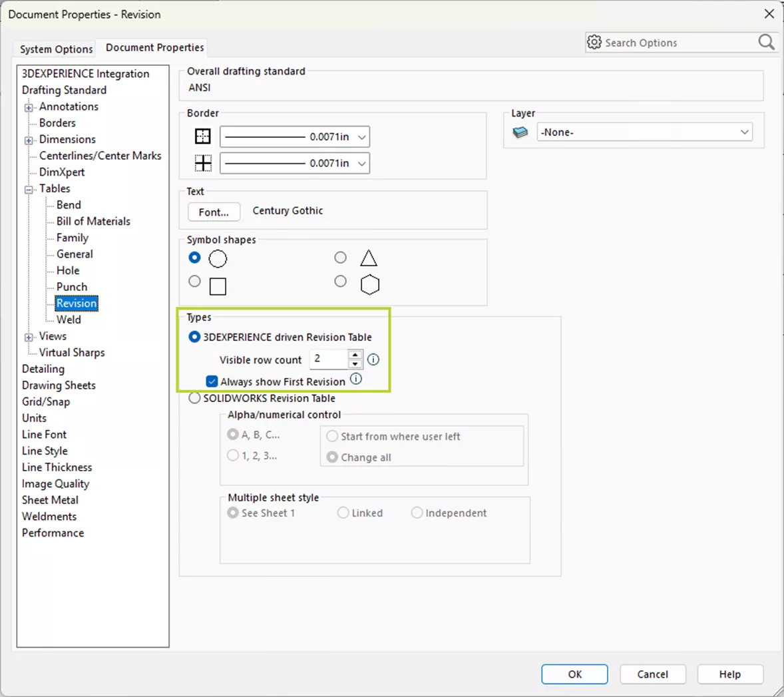Select the triangle symbol shape
784x697 pixels.
coord(341,258)
